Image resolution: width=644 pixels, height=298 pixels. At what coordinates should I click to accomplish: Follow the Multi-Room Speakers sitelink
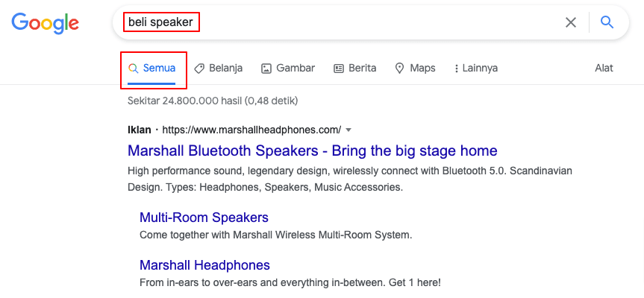204,218
